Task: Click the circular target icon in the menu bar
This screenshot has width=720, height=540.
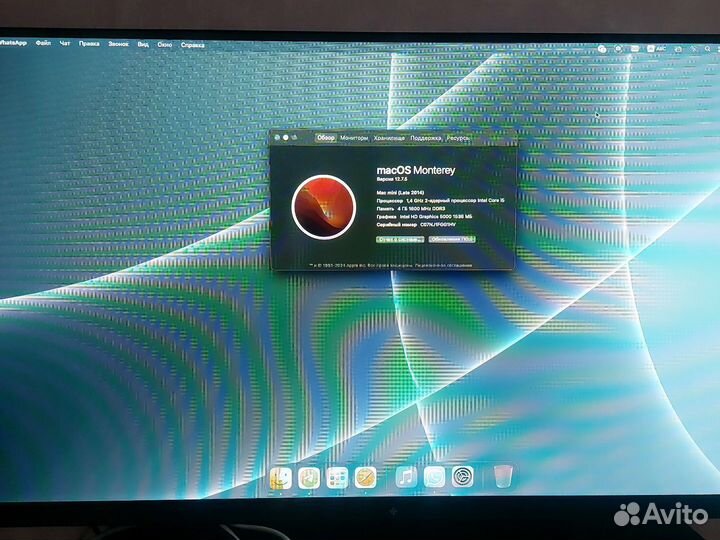Action: point(619,49)
